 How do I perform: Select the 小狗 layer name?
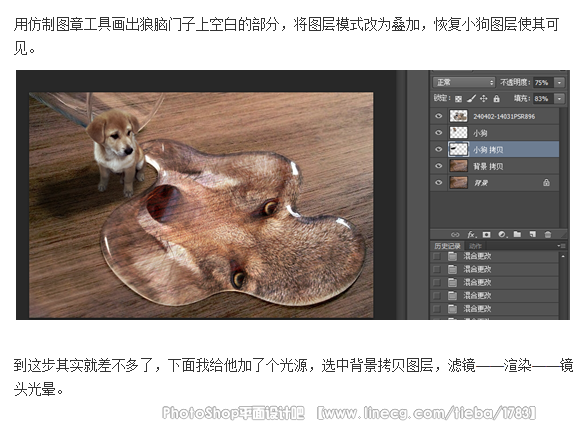point(480,133)
